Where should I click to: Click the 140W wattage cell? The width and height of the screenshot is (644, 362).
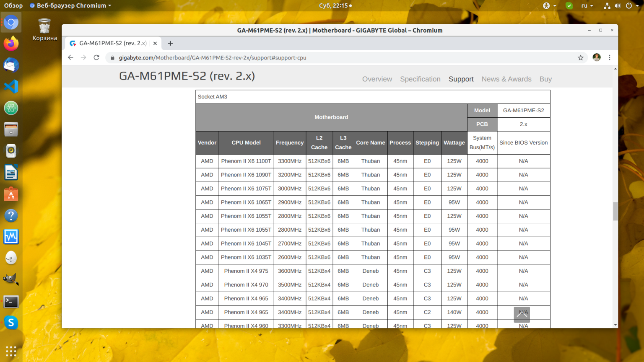(x=454, y=313)
